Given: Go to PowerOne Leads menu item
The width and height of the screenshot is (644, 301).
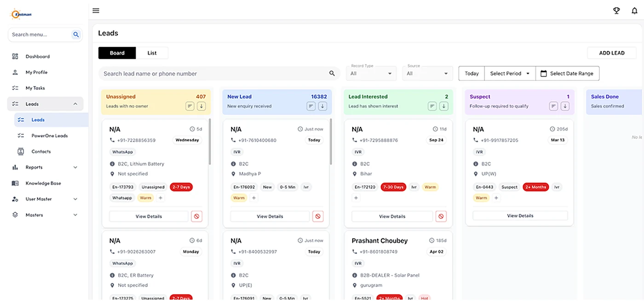Looking at the screenshot, I should [49, 136].
